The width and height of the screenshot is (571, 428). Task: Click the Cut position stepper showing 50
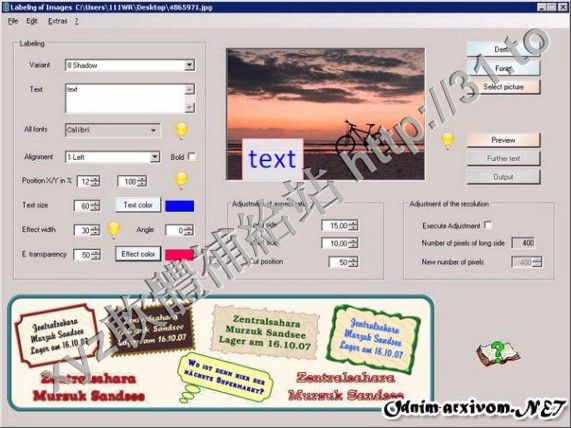click(x=343, y=262)
